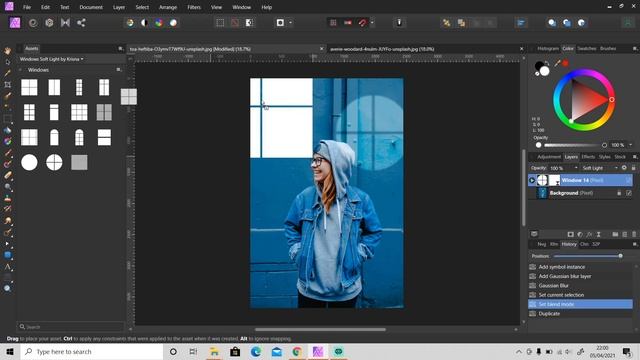Click the Live Filters hourglass icon
Viewport: 640px width, 360px height.
(x=598, y=234)
